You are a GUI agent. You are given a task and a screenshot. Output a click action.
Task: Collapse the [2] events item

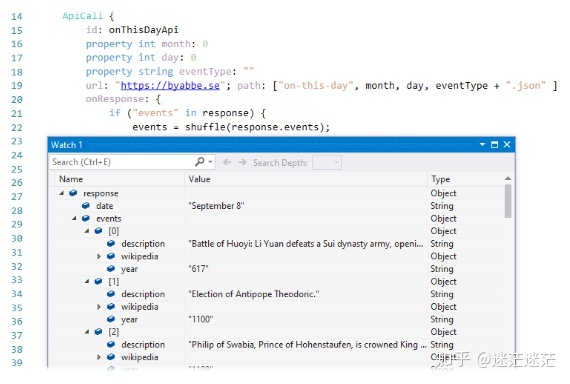click(87, 332)
